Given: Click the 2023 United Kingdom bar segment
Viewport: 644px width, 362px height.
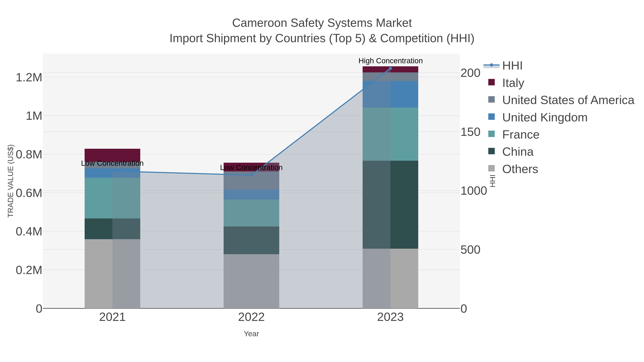Looking at the screenshot, I should tap(391, 94).
